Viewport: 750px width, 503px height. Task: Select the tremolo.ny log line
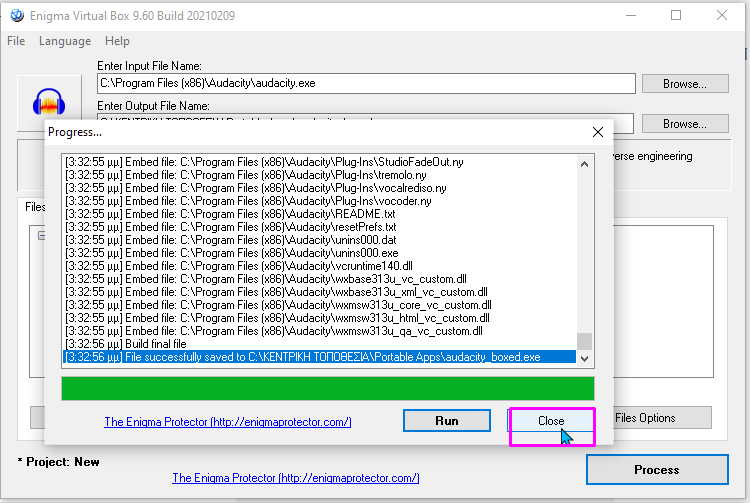click(320, 175)
